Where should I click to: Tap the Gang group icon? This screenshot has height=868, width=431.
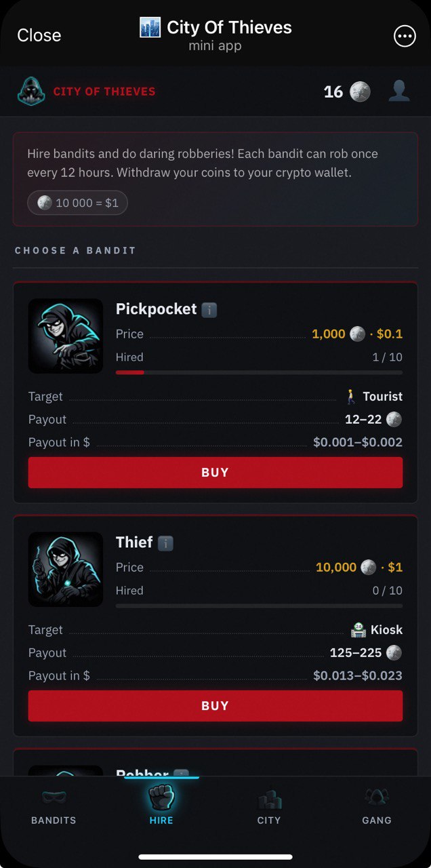376,797
